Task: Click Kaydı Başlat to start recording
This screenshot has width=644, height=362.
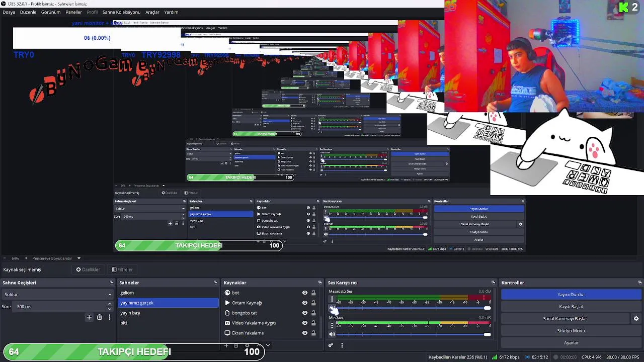Action: pyautogui.click(x=571, y=307)
